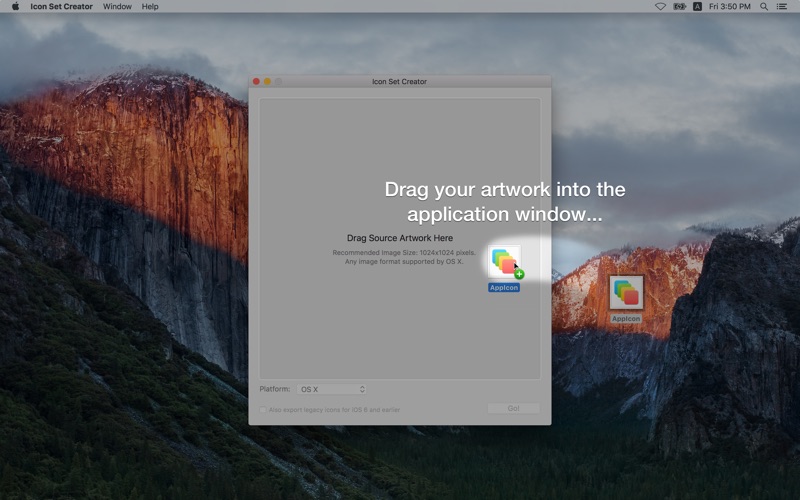Click the Go! button
This screenshot has width=800, height=500.
tap(513, 408)
